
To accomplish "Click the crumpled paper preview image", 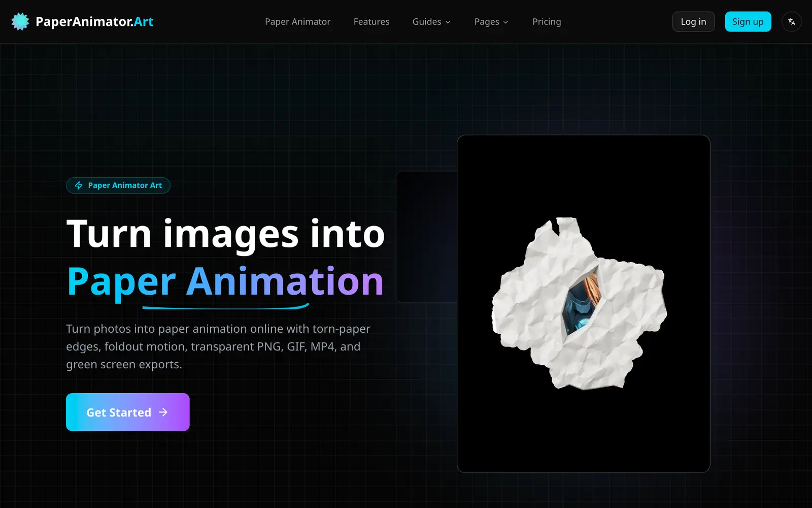I will [584, 304].
